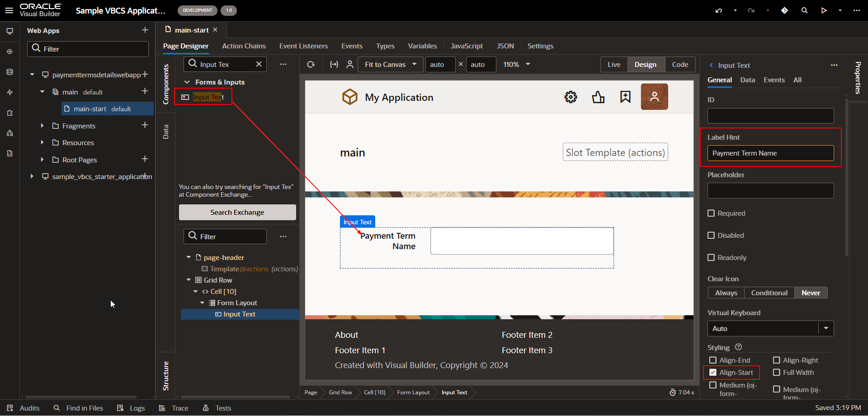
Task: Open the Git diamond icon
Action: click(x=784, y=10)
